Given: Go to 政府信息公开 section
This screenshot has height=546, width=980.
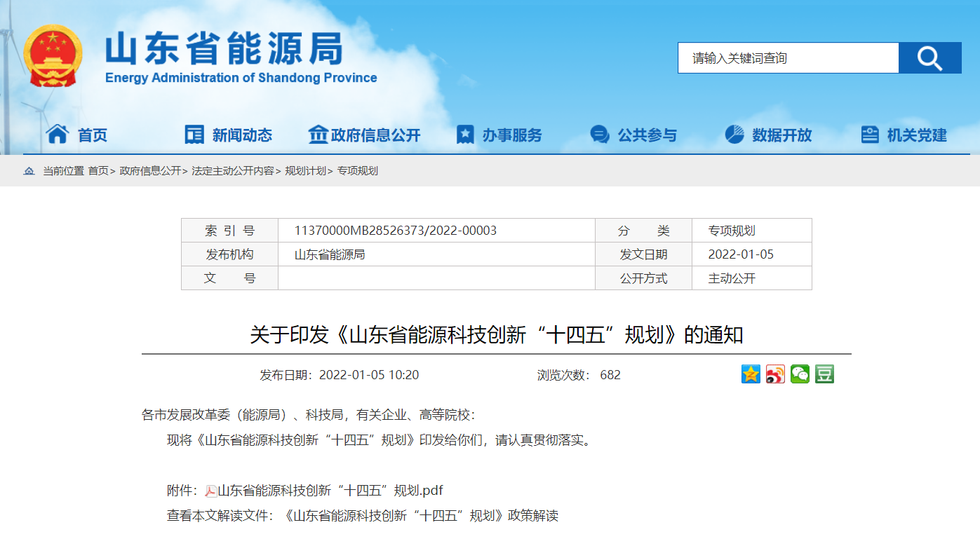Looking at the screenshot, I should [364, 135].
